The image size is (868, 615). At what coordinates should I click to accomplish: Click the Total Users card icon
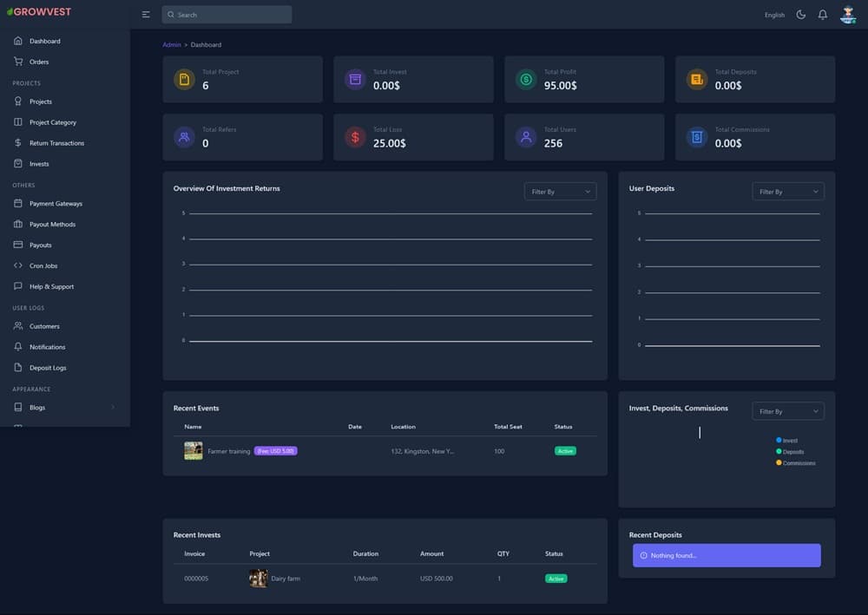coord(526,137)
